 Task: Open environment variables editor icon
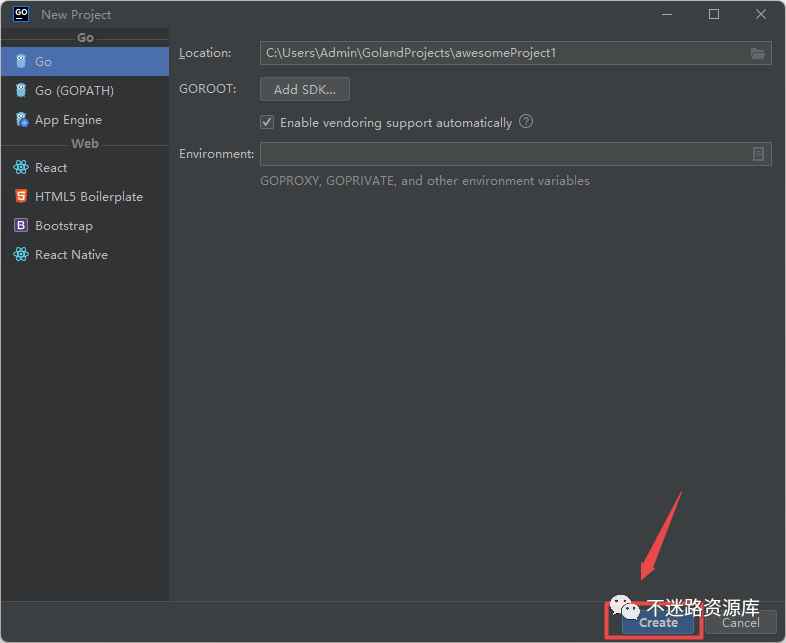(x=758, y=154)
